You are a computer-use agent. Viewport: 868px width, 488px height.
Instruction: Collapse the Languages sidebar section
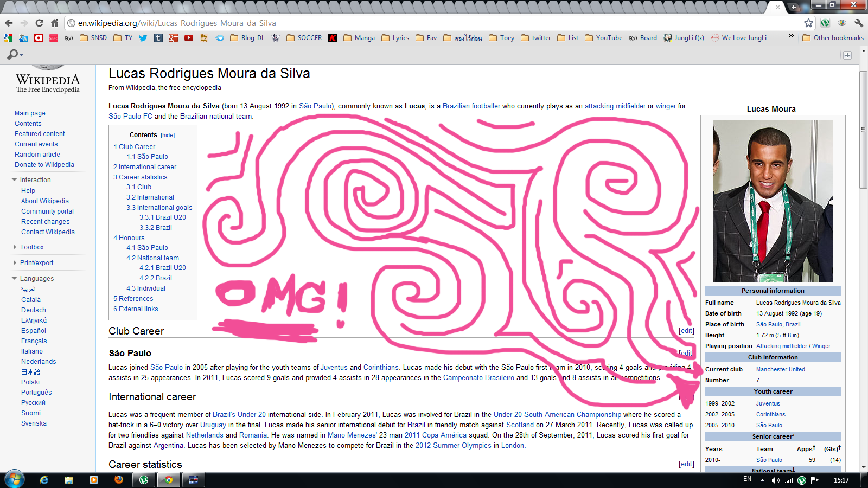(37, 279)
